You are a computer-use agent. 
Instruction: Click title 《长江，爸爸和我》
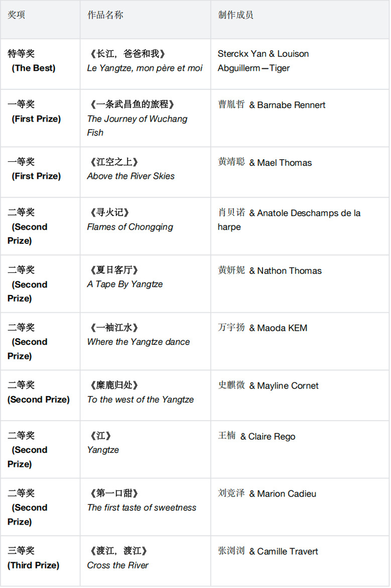(x=127, y=54)
